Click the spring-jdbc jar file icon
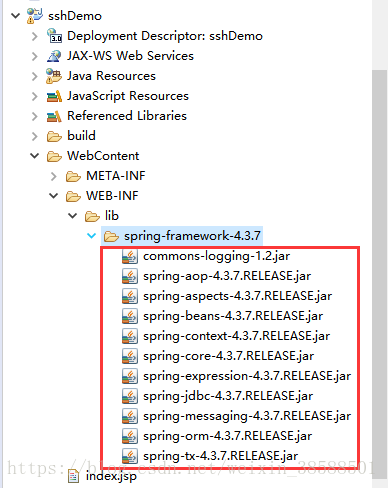Viewport: 388px width, 488px height. pos(130,396)
